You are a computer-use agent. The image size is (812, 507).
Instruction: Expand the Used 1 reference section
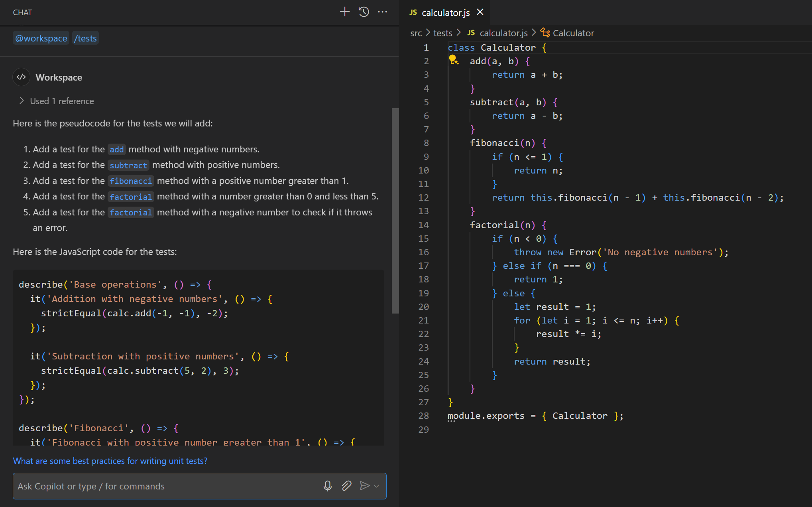click(x=56, y=101)
